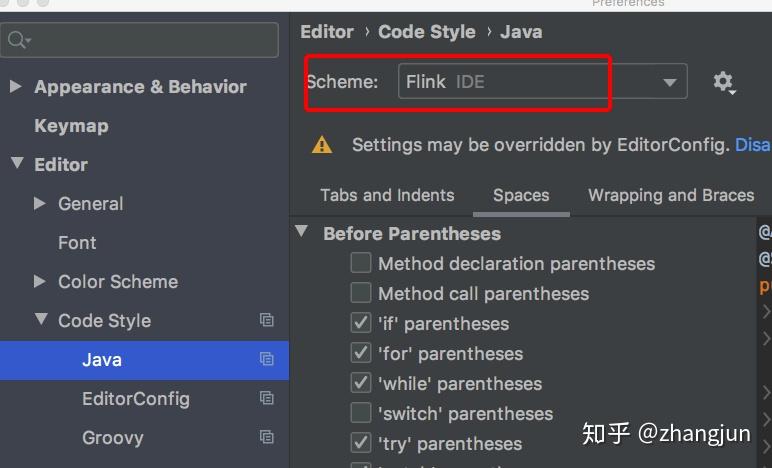Viewport: 772px width, 468px height.
Task: Switch to Tabs and Indents tab
Action: [x=387, y=195]
